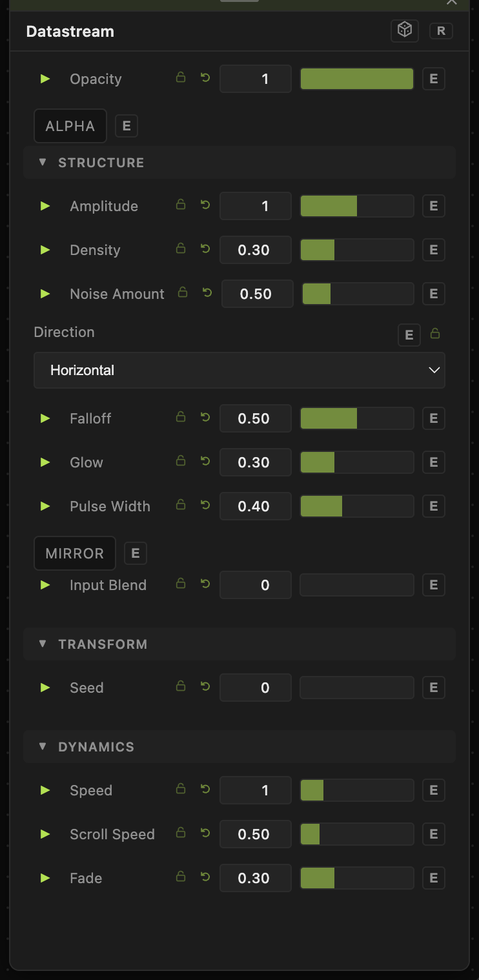The width and height of the screenshot is (479, 980).
Task: Click the E button beside Seed slider
Action: coord(434,688)
